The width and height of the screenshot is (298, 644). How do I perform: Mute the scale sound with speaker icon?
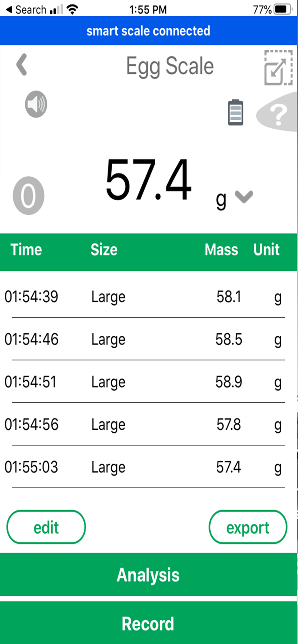click(36, 104)
